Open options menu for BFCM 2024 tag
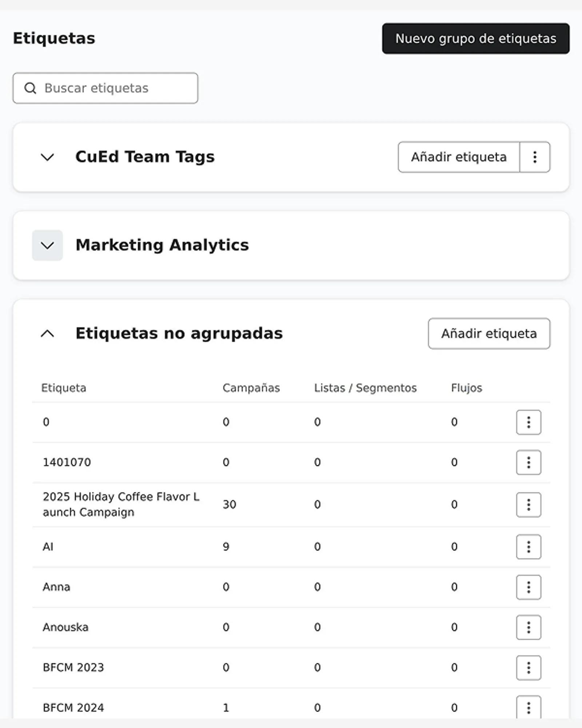The height and width of the screenshot is (728, 582). tap(529, 707)
